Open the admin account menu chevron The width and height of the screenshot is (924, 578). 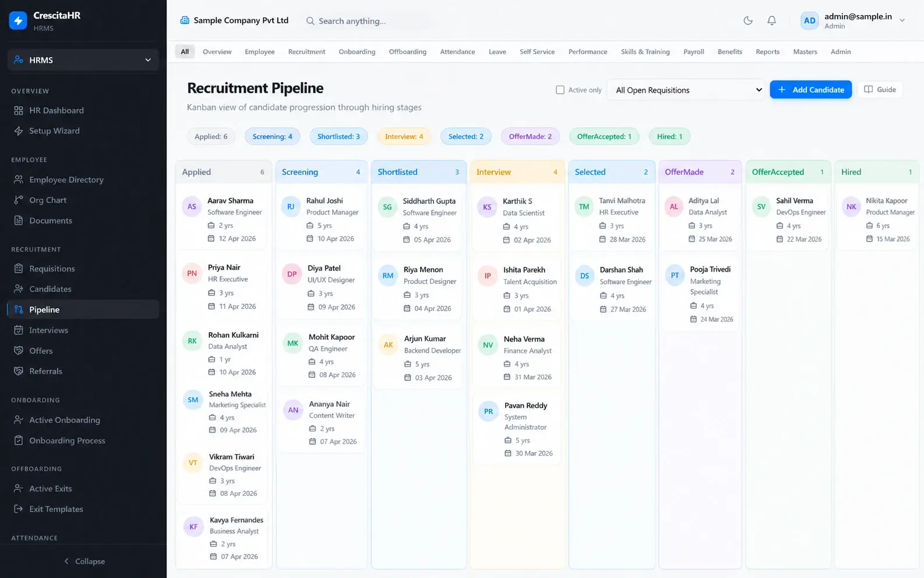902,20
